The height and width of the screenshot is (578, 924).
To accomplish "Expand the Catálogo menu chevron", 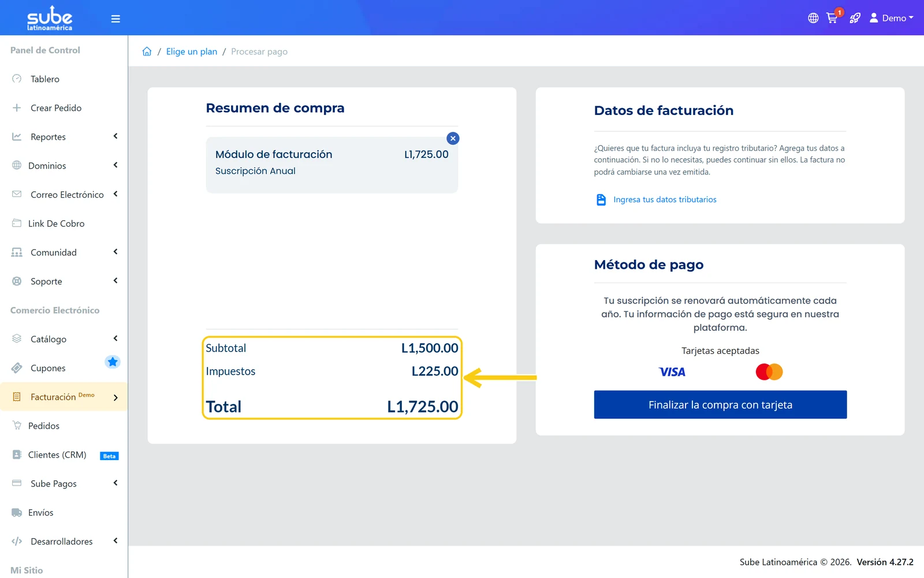I will (x=115, y=339).
